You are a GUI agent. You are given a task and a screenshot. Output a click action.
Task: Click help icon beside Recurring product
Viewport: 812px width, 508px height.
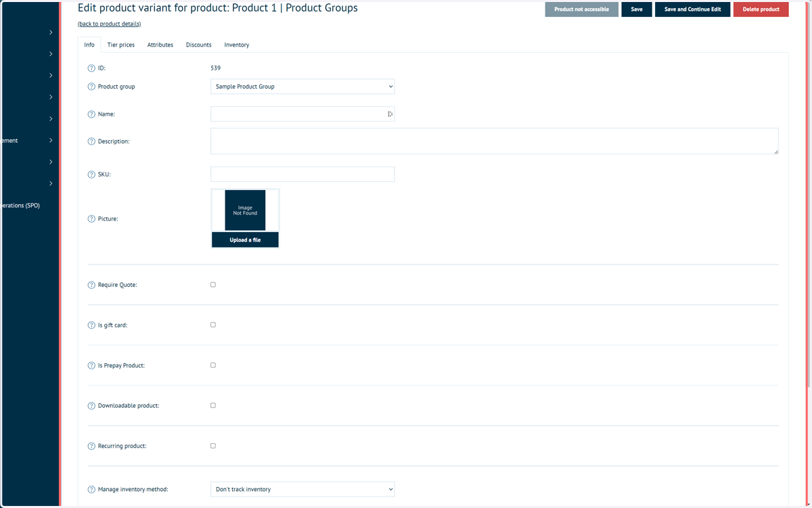point(91,446)
